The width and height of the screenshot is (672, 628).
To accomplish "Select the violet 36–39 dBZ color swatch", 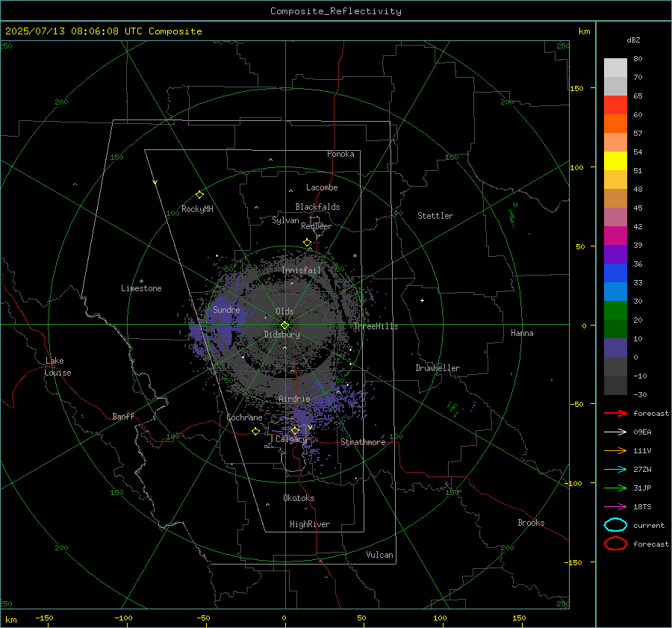I will point(615,255).
